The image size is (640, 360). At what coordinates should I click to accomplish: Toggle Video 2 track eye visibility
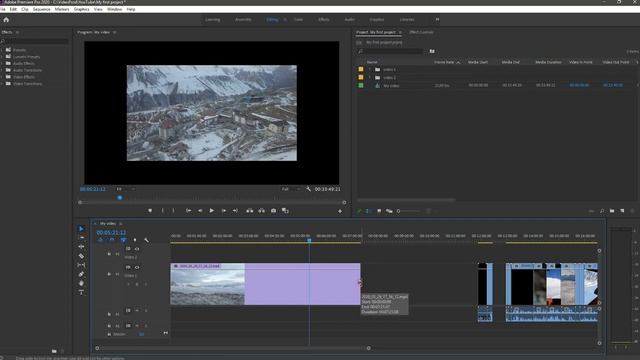137,249
